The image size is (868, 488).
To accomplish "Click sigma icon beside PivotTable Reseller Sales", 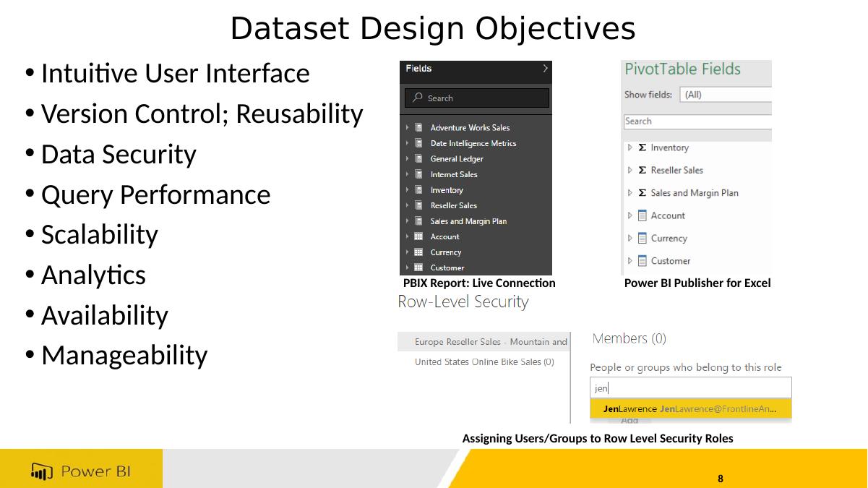I will pyautogui.click(x=643, y=170).
